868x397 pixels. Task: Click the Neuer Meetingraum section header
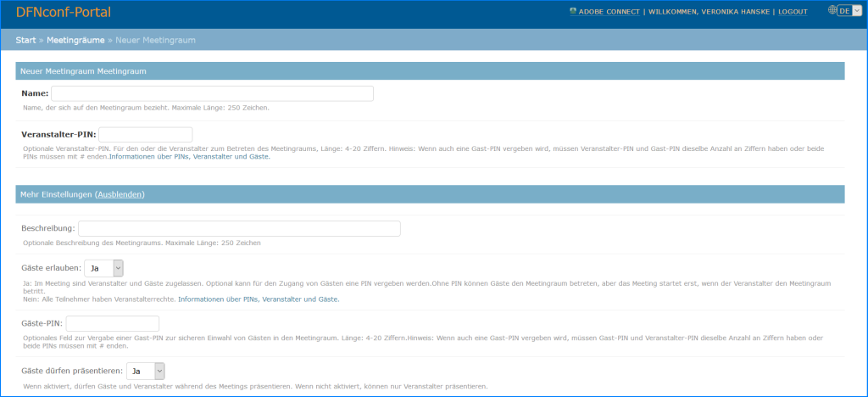tap(84, 71)
